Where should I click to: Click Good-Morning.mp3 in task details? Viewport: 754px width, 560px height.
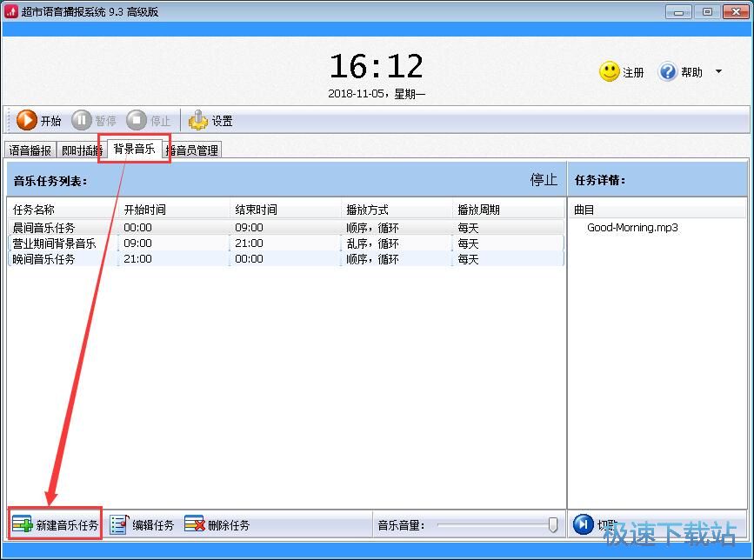tap(632, 227)
